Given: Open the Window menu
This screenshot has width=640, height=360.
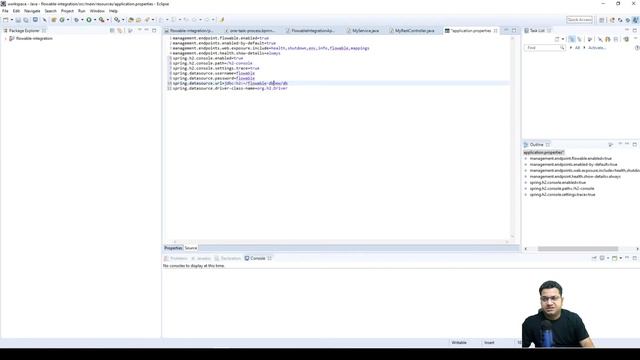Looking at the screenshot, I should [97, 11].
